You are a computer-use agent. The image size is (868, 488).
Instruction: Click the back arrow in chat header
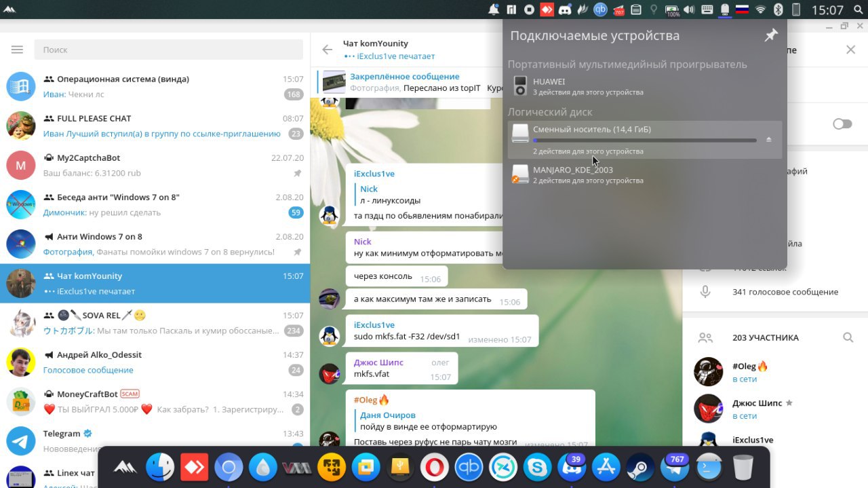(328, 50)
